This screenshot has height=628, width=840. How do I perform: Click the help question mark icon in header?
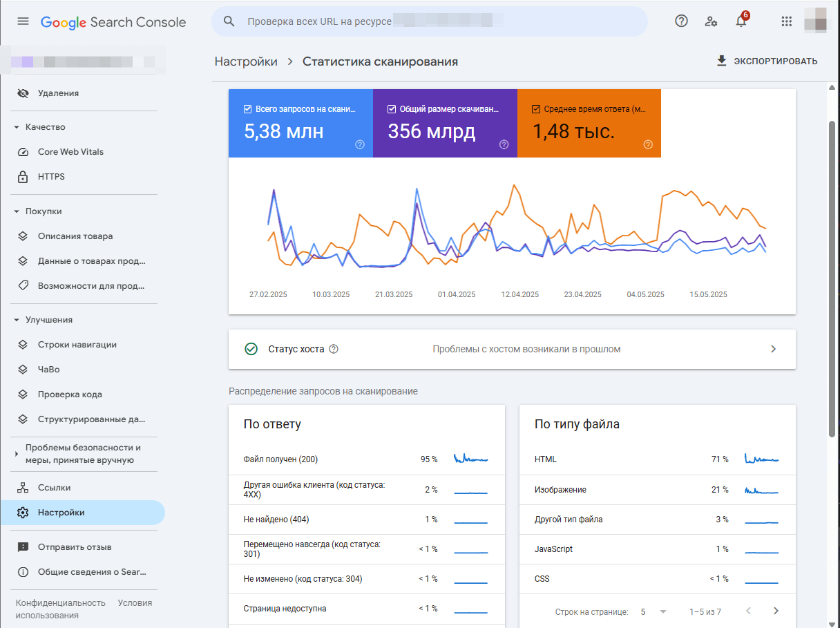point(681,21)
